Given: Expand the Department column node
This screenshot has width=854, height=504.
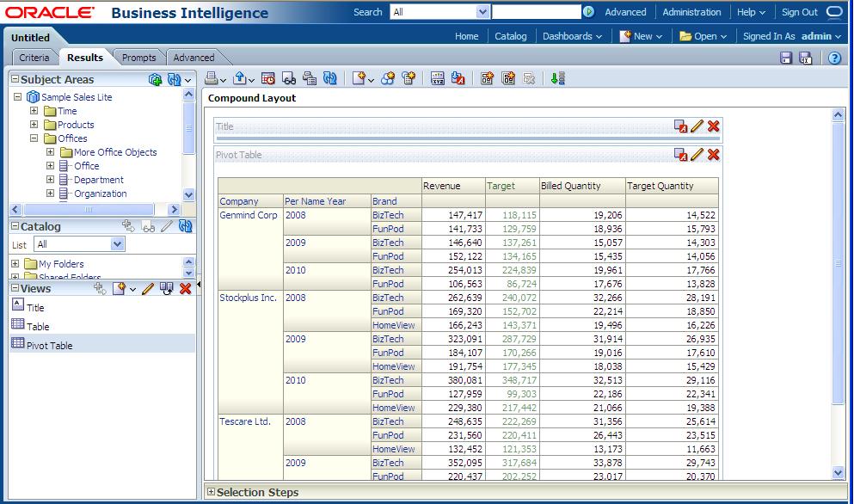Looking at the screenshot, I should [50, 179].
